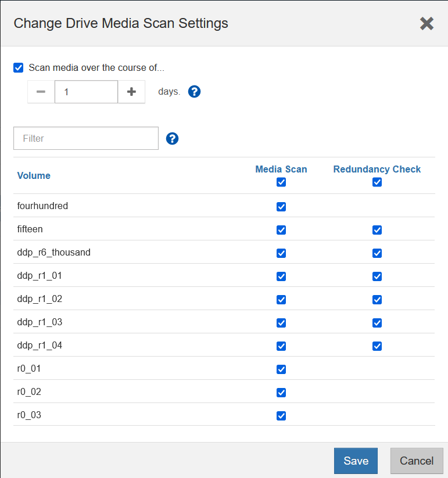Select the ddp_r1_01 volume name
This screenshot has height=478, width=448.
click(x=40, y=275)
